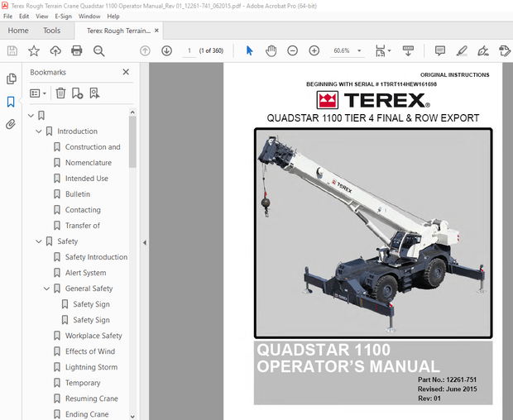Add file to starred favorites
The height and width of the screenshot is (420, 513).
34,50
